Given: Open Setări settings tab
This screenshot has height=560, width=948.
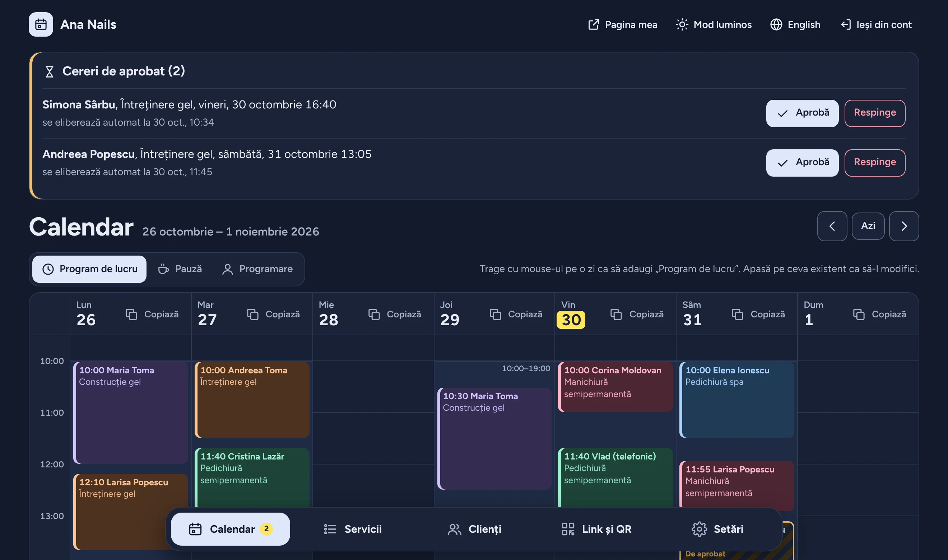Looking at the screenshot, I should pos(717,529).
